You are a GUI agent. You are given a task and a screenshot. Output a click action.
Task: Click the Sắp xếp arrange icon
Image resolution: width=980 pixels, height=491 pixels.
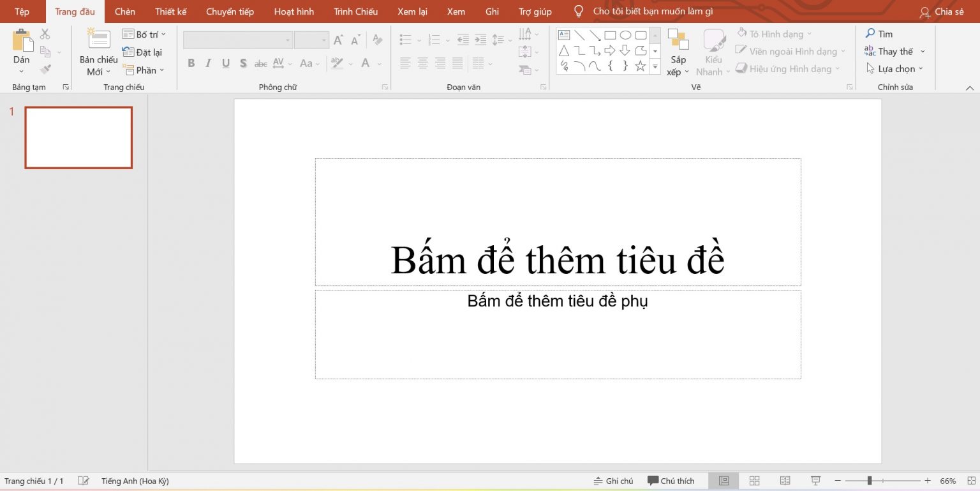678,40
